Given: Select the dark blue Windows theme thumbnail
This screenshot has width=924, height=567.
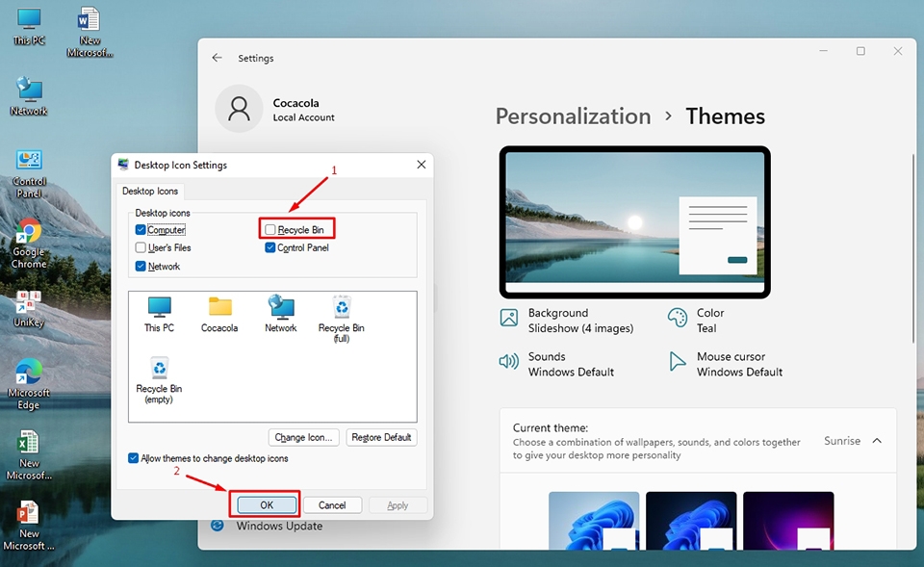Looking at the screenshot, I should [x=691, y=521].
